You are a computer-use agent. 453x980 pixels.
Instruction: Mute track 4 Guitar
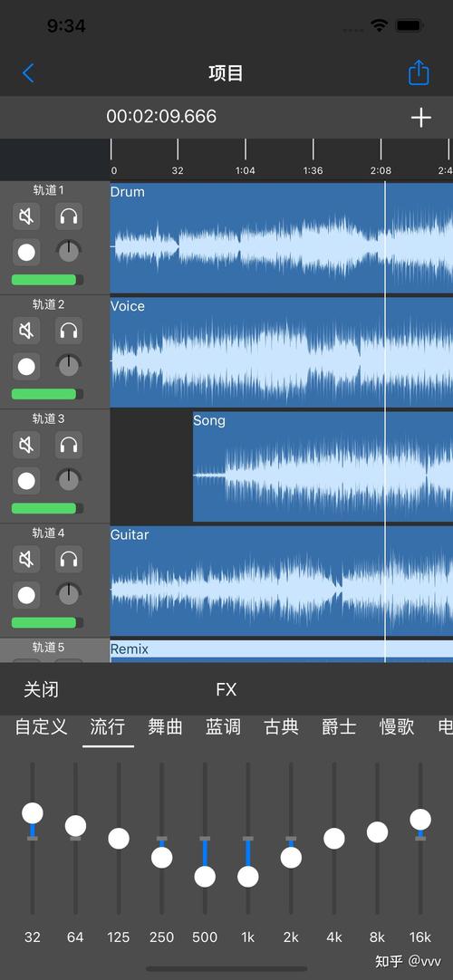click(26, 560)
